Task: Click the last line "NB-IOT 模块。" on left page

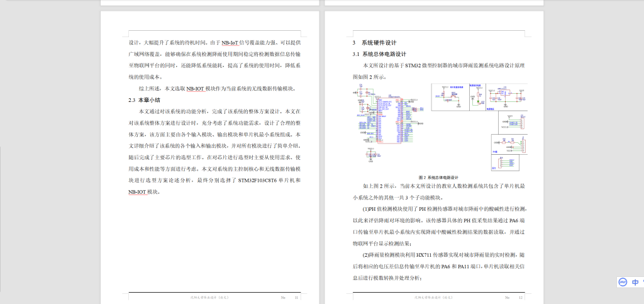Action: coord(144,192)
